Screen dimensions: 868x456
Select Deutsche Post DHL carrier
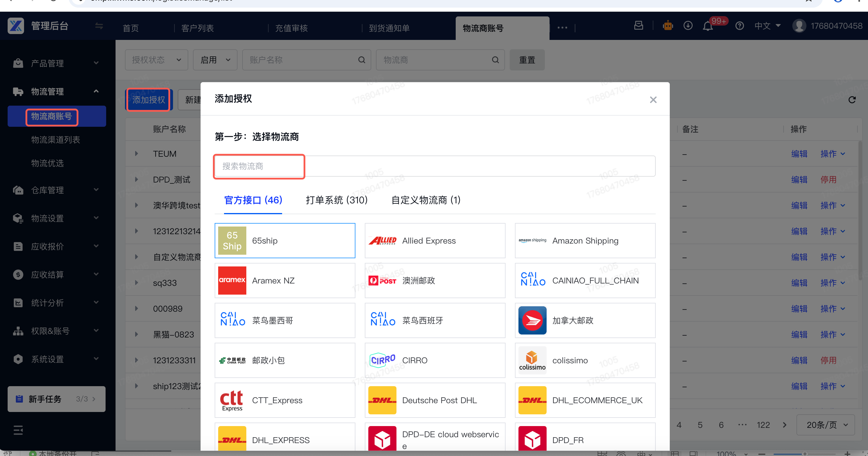pos(435,400)
